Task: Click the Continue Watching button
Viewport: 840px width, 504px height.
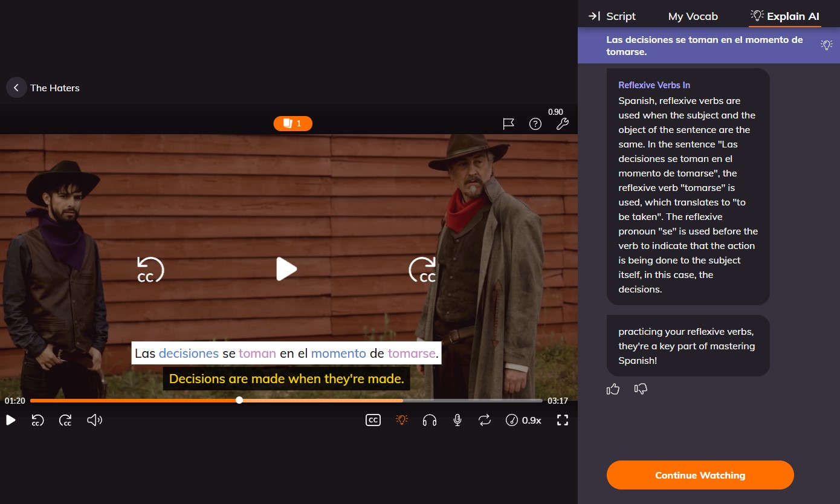Action: click(700, 475)
